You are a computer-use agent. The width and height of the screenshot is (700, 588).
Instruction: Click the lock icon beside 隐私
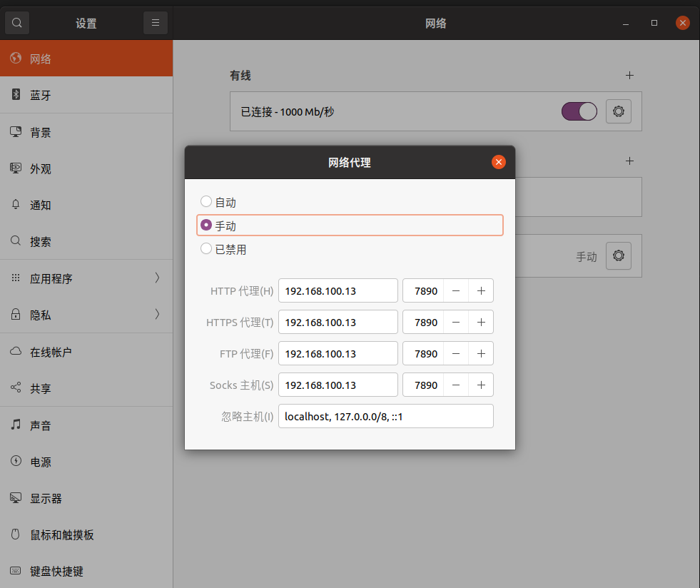click(16, 314)
